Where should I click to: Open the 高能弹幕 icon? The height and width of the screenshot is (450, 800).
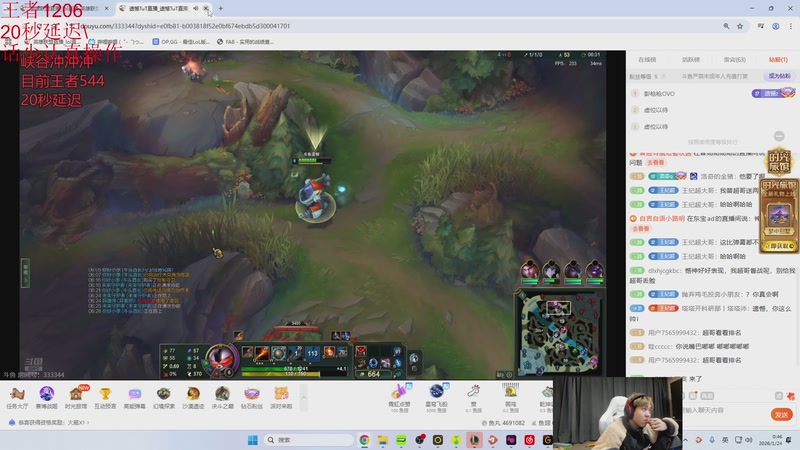click(x=135, y=398)
